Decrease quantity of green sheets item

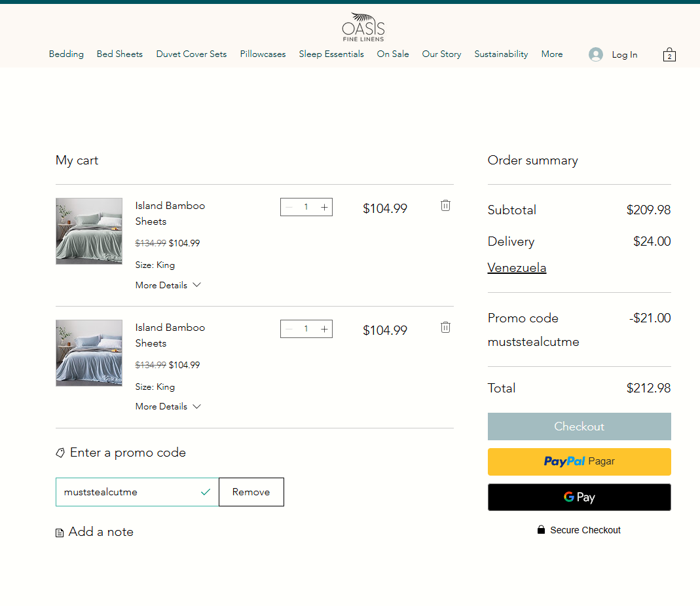point(289,207)
